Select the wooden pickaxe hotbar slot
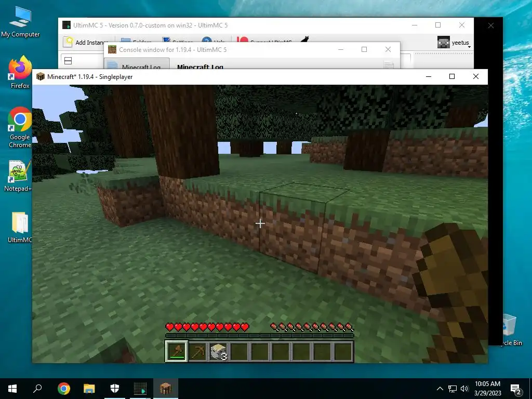This screenshot has height=399, width=532. point(197,352)
